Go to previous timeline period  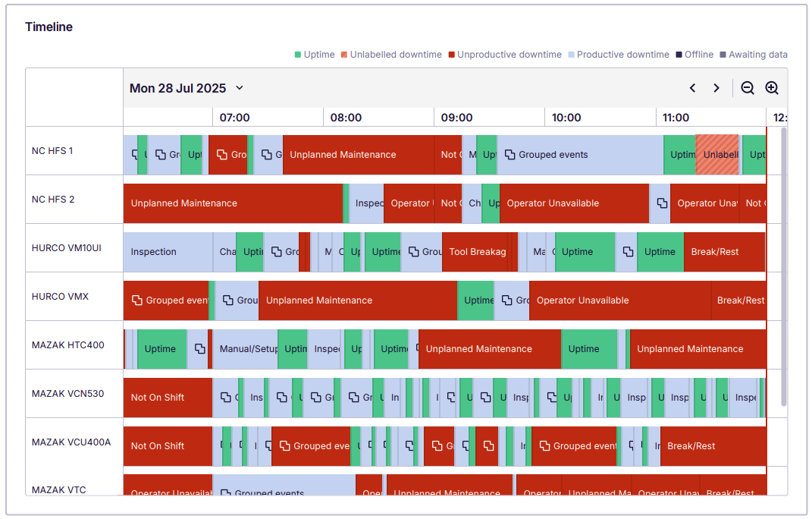pyautogui.click(x=692, y=88)
